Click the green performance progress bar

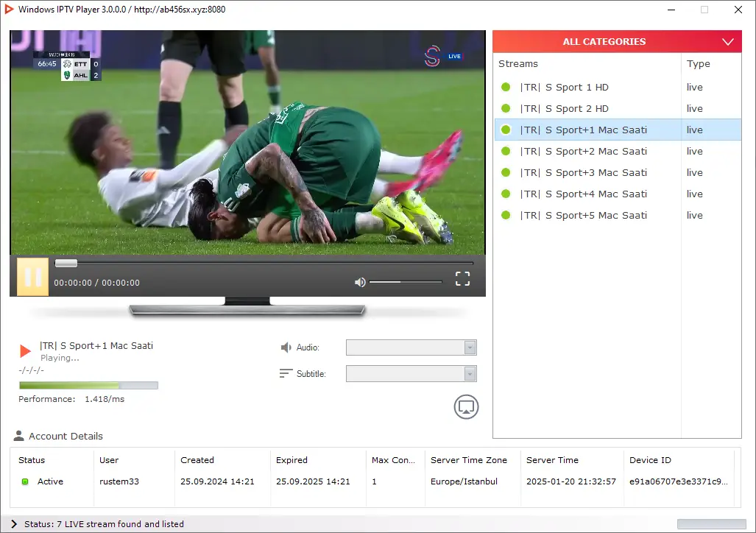[x=89, y=386]
